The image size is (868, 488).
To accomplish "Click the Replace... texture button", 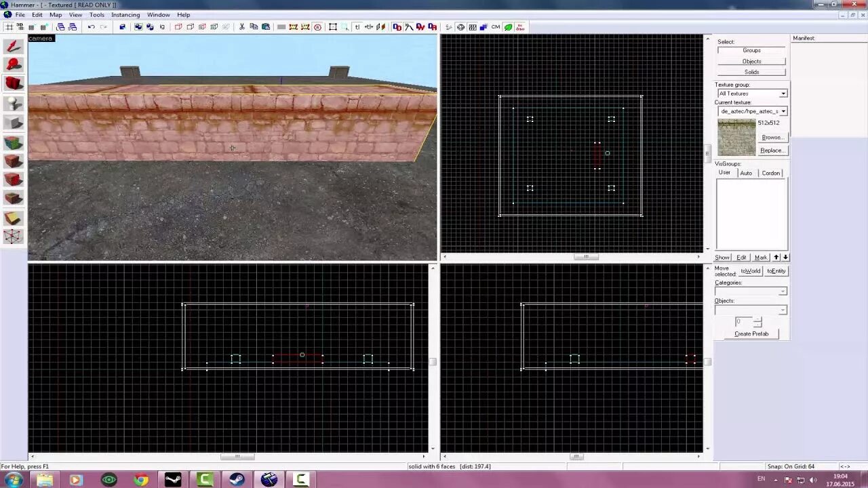I will pos(772,150).
